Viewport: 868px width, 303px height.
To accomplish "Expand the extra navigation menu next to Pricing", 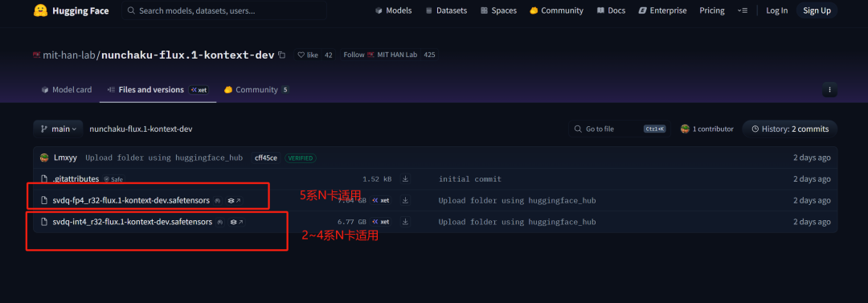I will 743,10.
